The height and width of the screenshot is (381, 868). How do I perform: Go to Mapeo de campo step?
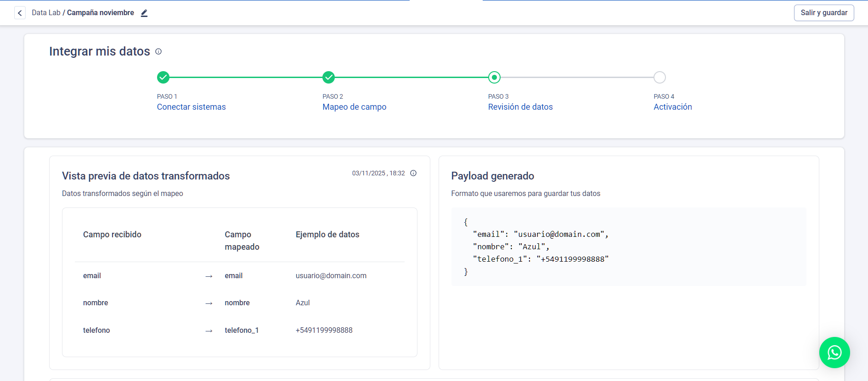pos(354,107)
